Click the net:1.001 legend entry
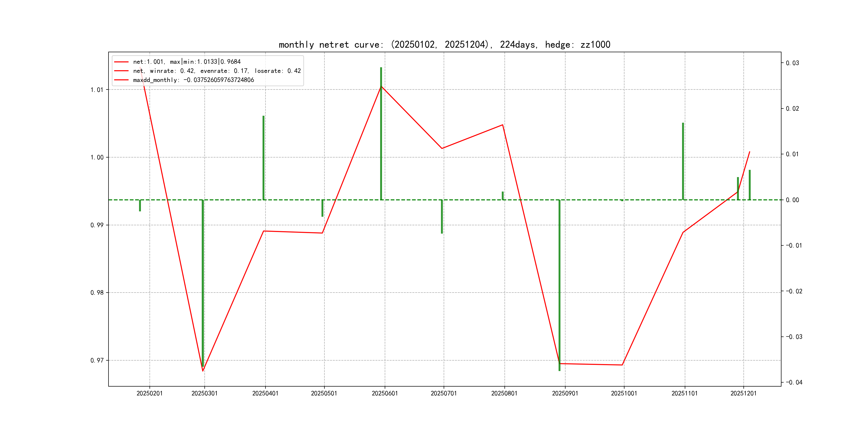Viewport: 868px width, 434px height. click(x=187, y=62)
